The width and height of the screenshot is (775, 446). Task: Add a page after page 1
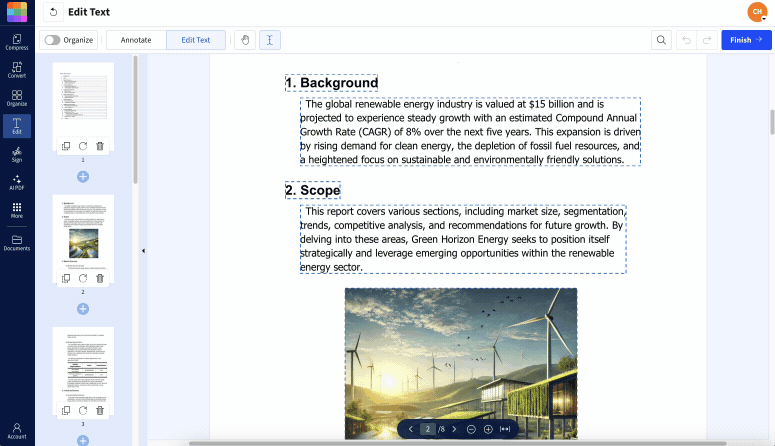[83, 177]
